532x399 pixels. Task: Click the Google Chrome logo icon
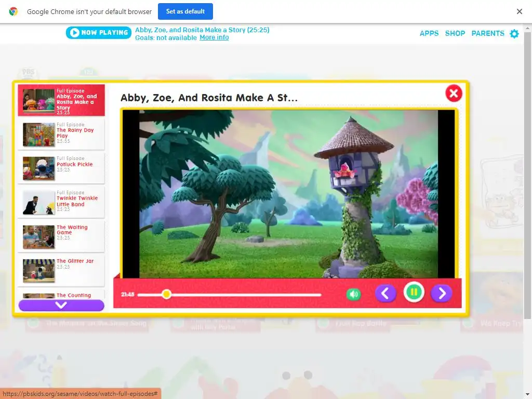click(13, 11)
